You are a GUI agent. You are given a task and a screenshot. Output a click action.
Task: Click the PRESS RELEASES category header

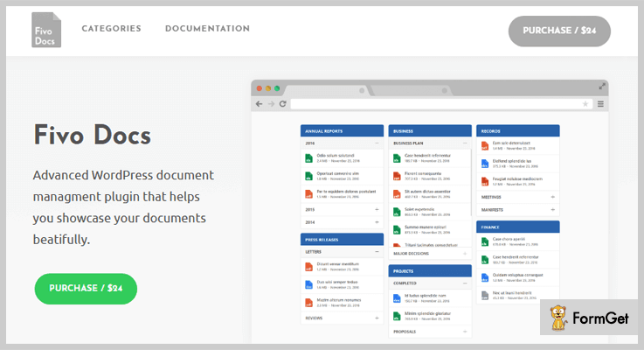(343, 240)
